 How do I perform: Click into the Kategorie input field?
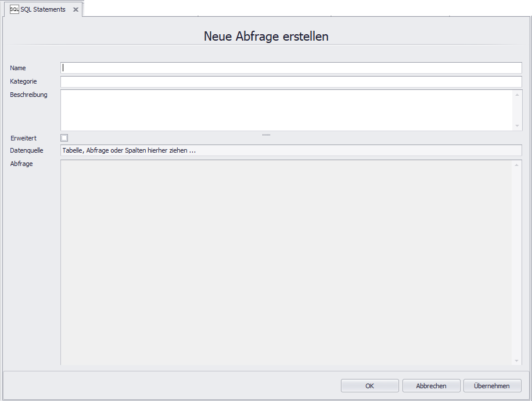[x=232, y=81]
